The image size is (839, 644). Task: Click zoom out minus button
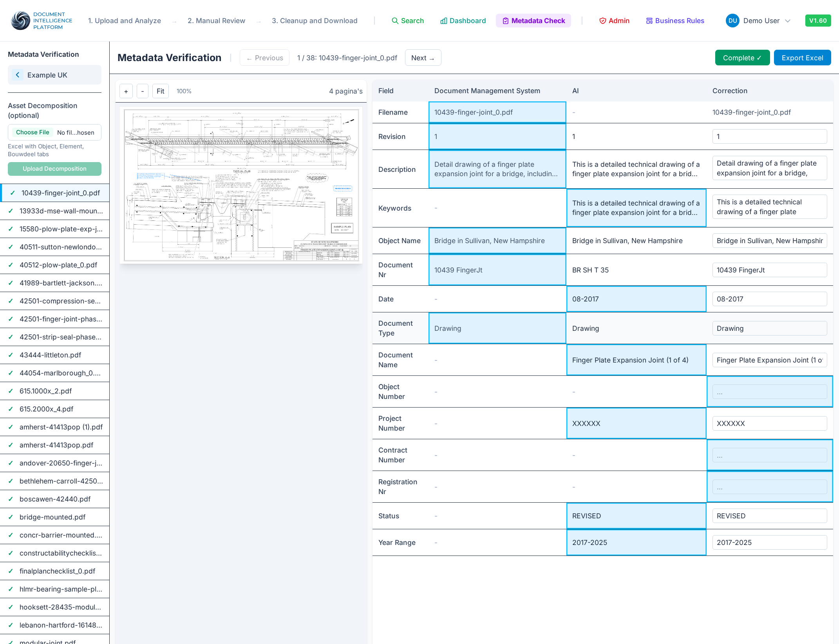(x=142, y=91)
